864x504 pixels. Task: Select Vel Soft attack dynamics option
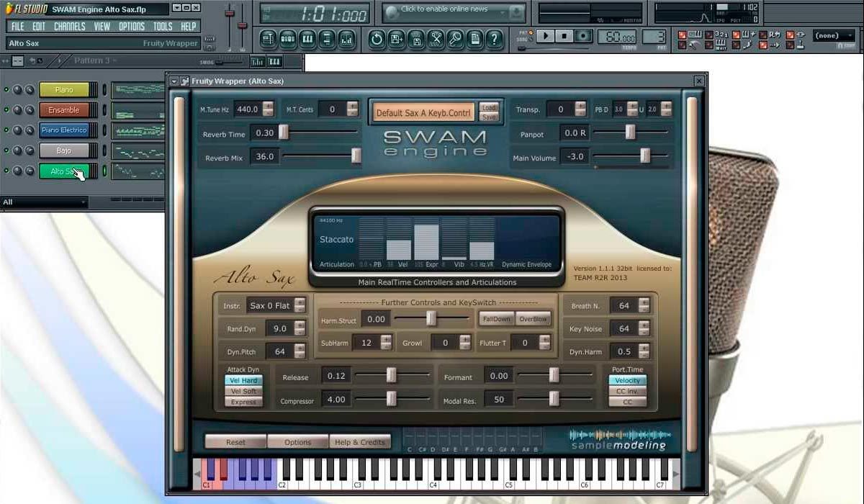pos(243,391)
